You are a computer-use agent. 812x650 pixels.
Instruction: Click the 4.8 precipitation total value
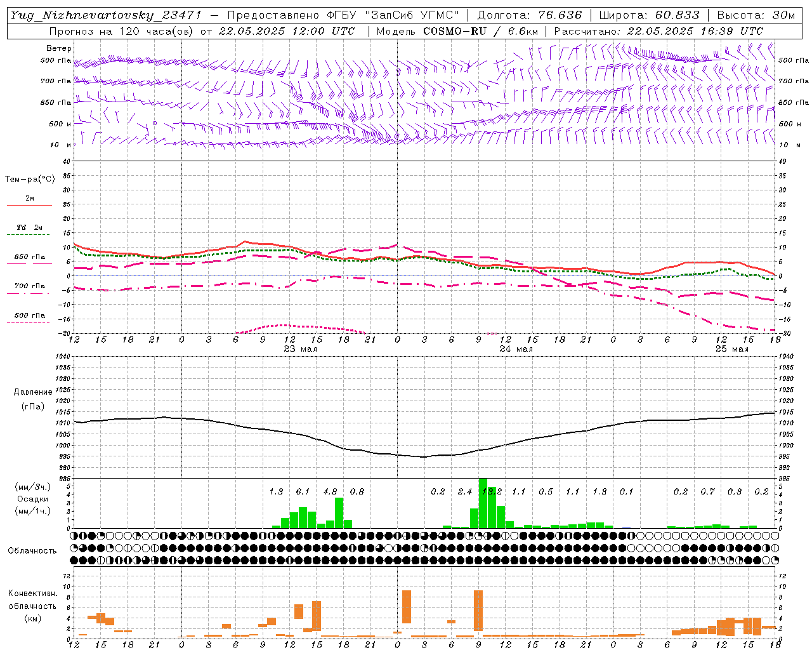coord(331,492)
